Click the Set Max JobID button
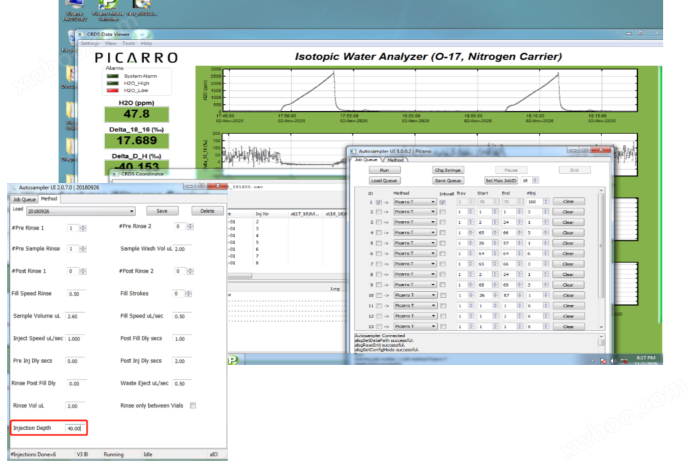The width and height of the screenshot is (699, 471). pos(501,180)
